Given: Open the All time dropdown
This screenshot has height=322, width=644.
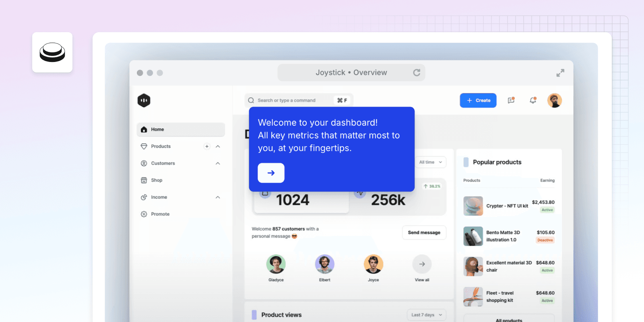Looking at the screenshot, I should click(x=430, y=162).
